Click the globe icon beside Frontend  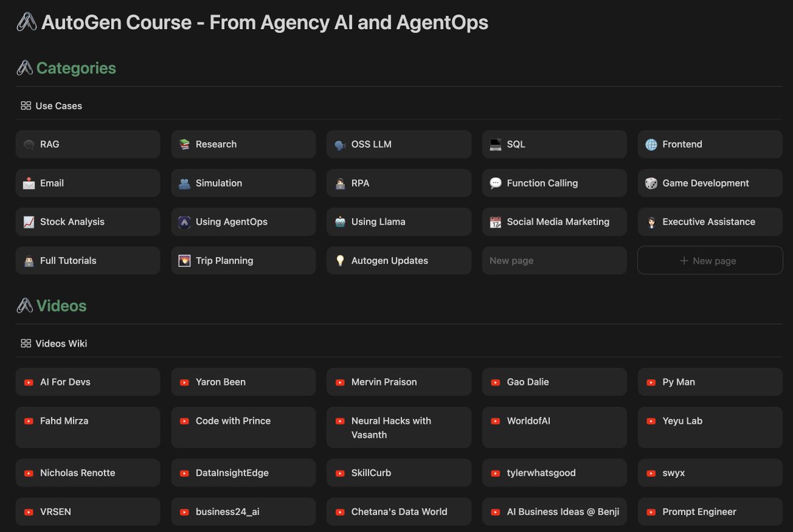pyautogui.click(x=651, y=145)
